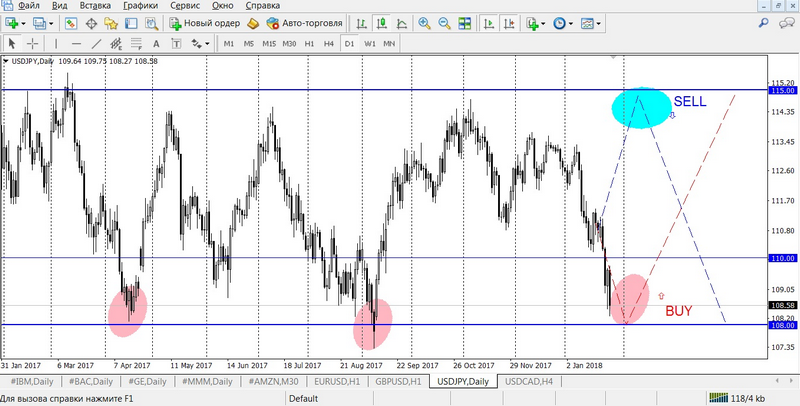Click the tile windows icon
This screenshot has width=800, height=406.
tap(464, 23)
